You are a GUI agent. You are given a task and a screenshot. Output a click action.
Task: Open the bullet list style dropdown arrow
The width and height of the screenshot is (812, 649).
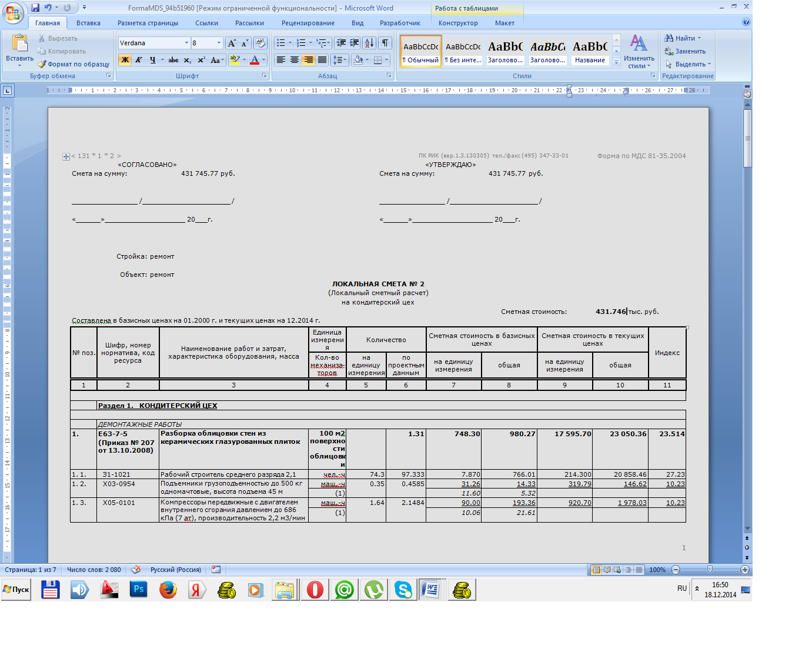(290, 43)
